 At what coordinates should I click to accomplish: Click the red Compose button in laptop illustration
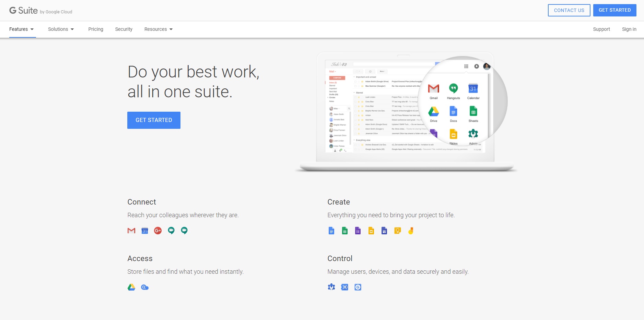[x=337, y=78]
